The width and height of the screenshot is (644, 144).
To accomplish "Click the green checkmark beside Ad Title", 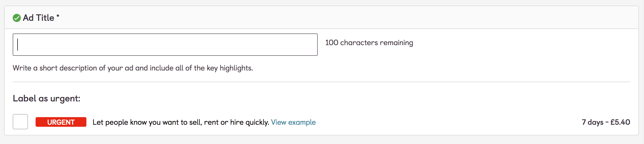I will click(17, 18).
